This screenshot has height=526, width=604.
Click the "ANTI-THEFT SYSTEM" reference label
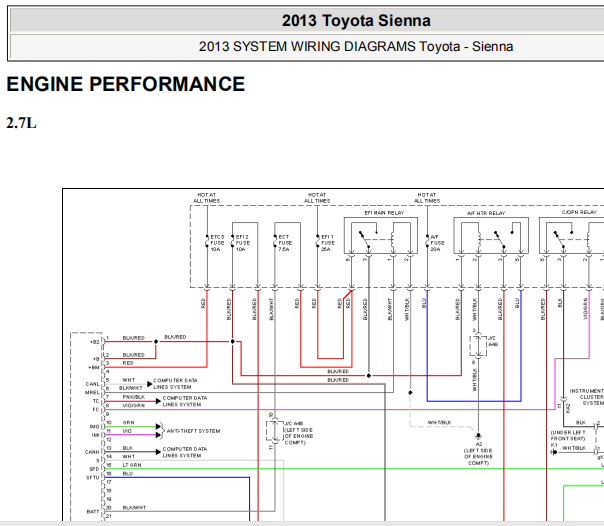tap(193, 431)
